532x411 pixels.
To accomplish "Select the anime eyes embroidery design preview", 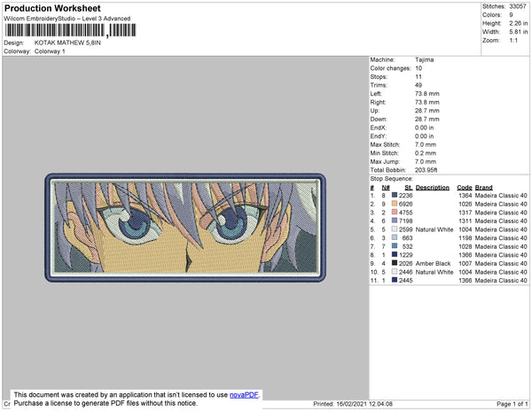I will click(185, 228).
